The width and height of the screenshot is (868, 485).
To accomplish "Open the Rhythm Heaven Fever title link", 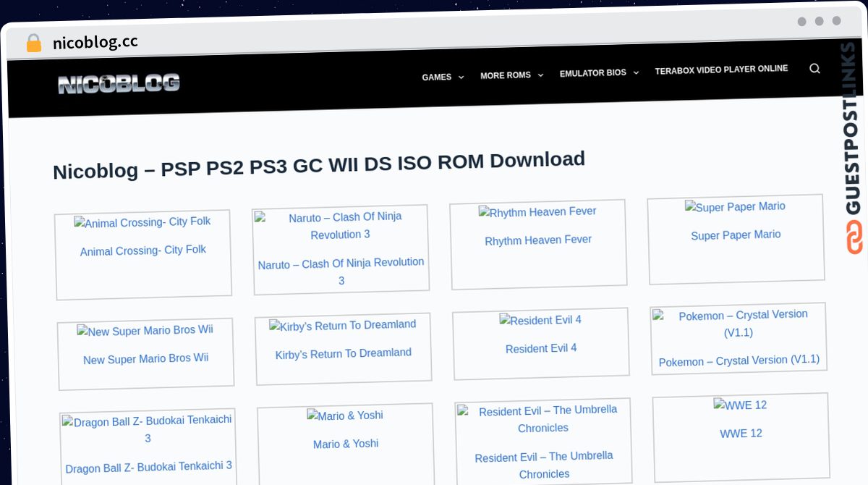I will pos(538,240).
